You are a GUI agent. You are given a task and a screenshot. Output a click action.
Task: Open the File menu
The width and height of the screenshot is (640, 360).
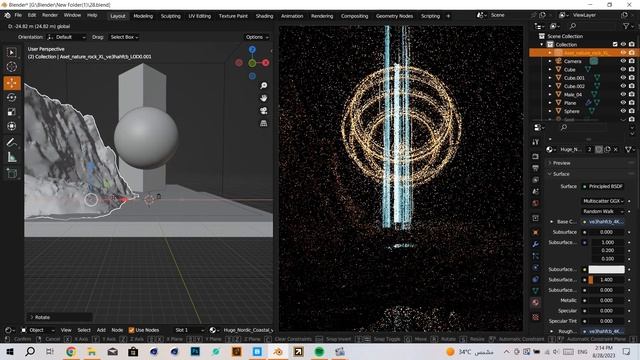pos(18,16)
